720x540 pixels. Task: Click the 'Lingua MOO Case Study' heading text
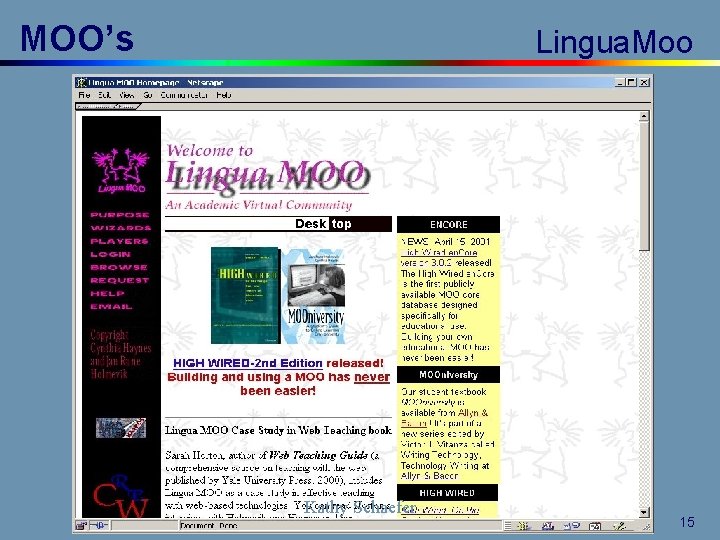click(x=278, y=430)
